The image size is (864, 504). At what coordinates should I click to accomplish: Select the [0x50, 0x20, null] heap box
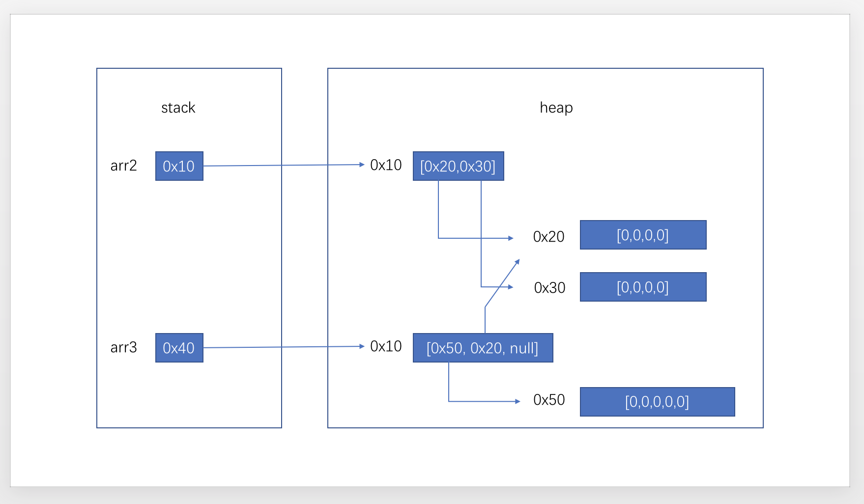click(x=483, y=348)
